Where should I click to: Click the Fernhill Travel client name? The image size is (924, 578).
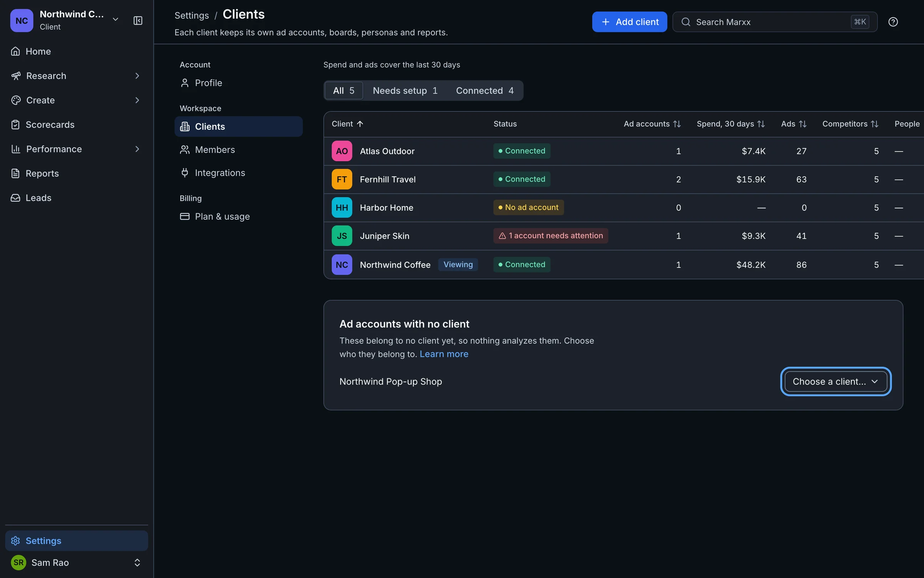tap(388, 179)
